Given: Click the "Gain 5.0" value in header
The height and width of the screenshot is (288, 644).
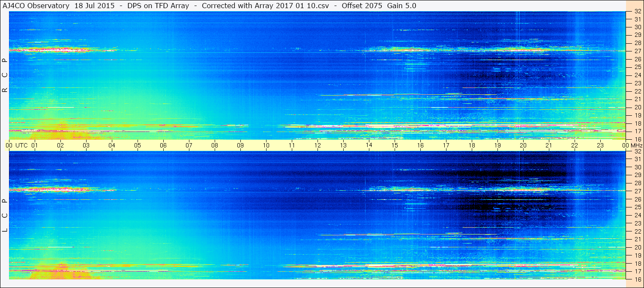Looking at the screenshot, I should pyautogui.click(x=401, y=6).
